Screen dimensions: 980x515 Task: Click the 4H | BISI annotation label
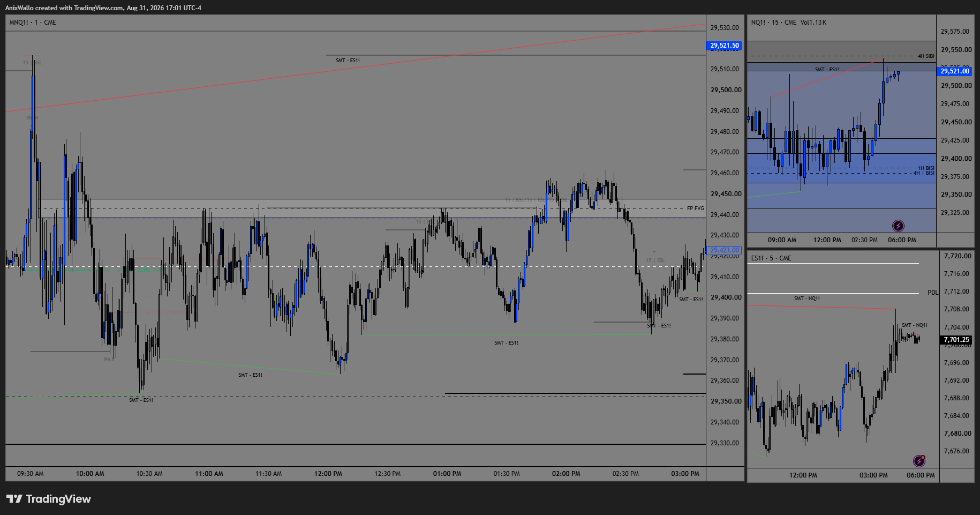click(924, 173)
